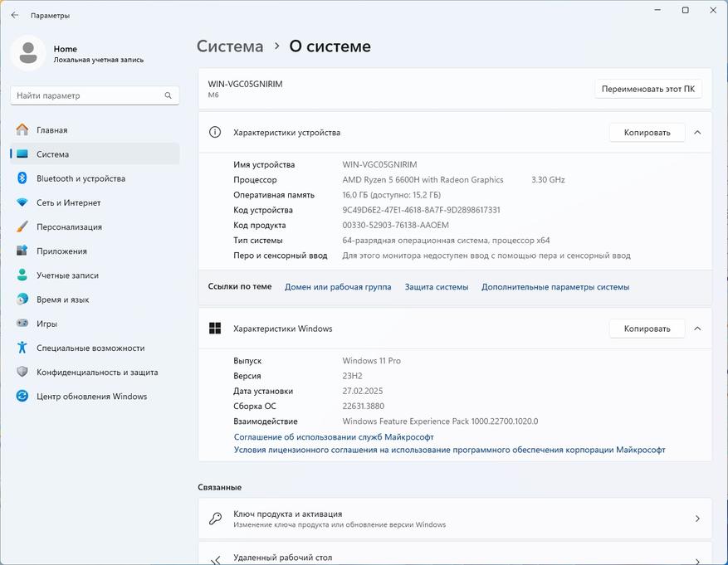Screen dimensions: 728x565
Task: Click the Перо и сенсорный ввод label
Action: [281, 256]
